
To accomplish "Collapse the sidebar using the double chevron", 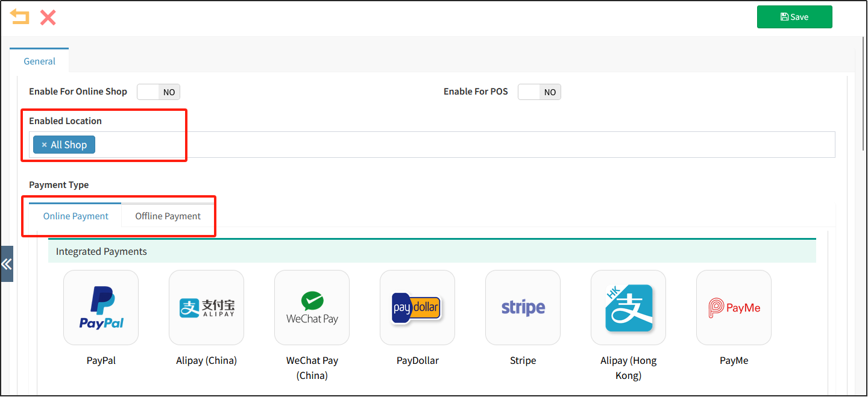I will click(x=7, y=263).
